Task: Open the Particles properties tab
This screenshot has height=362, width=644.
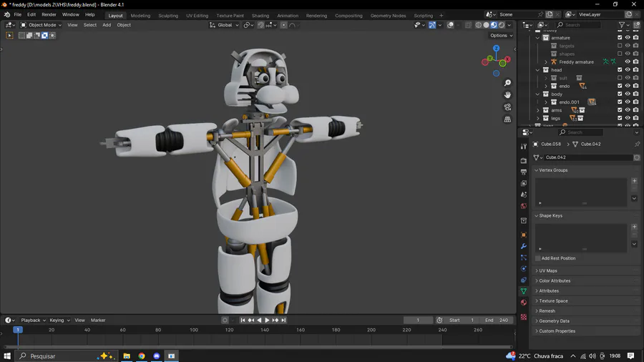Action: [x=524, y=258]
